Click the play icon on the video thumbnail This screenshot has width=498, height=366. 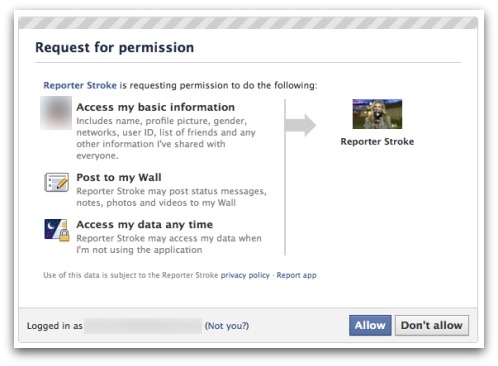coord(377,116)
